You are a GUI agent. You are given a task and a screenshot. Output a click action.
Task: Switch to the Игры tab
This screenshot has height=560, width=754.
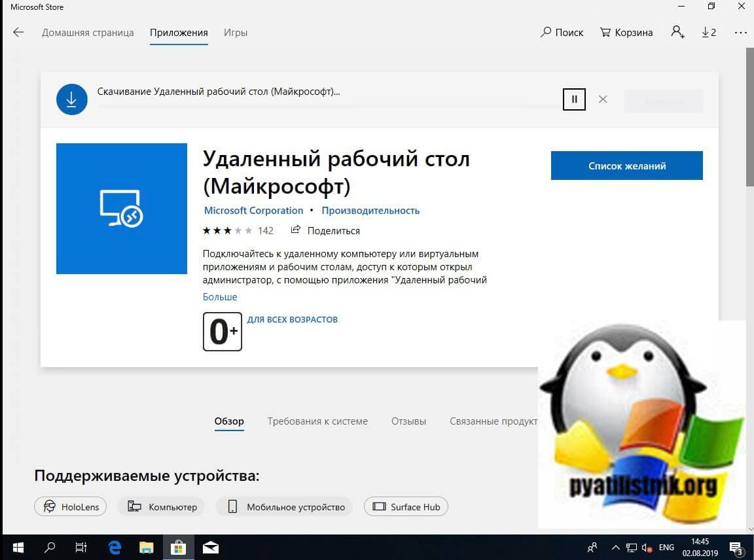[x=236, y=33]
